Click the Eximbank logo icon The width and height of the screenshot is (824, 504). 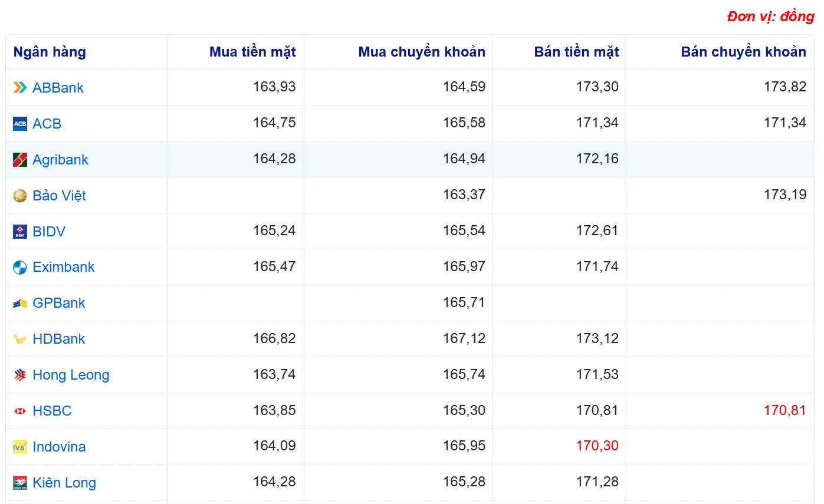[x=20, y=268]
